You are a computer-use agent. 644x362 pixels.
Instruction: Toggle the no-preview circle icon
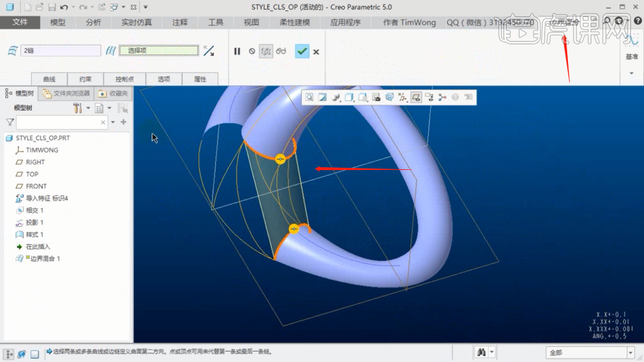coord(252,51)
